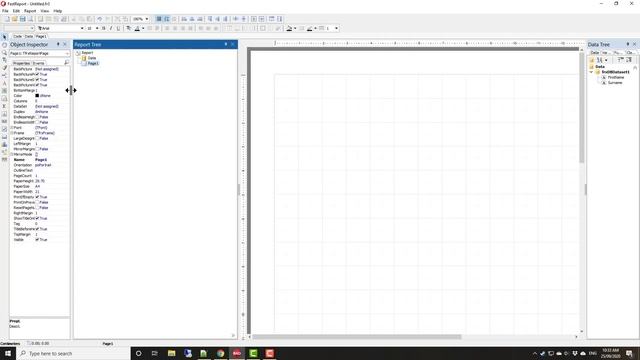Select the zoom magnifier tool in left toolbar
This screenshot has width=640, height=360.
pyautogui.click(x=4, y=53)
